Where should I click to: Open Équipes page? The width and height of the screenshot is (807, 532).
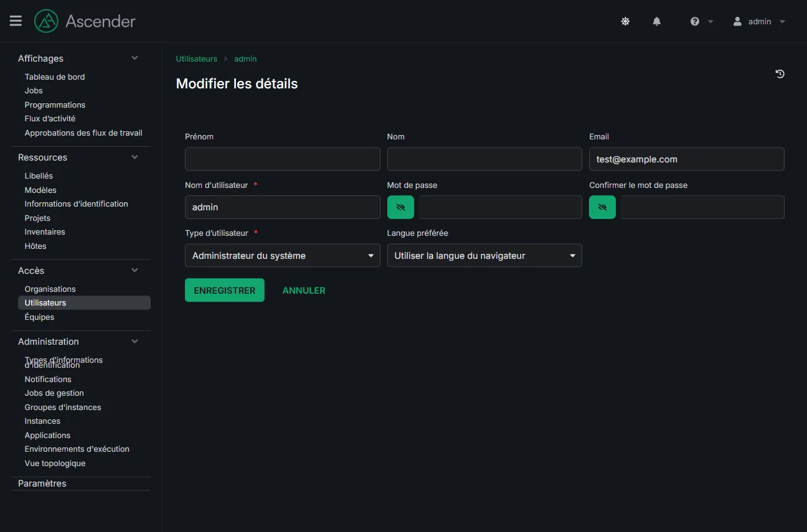(x=39, y=317)
